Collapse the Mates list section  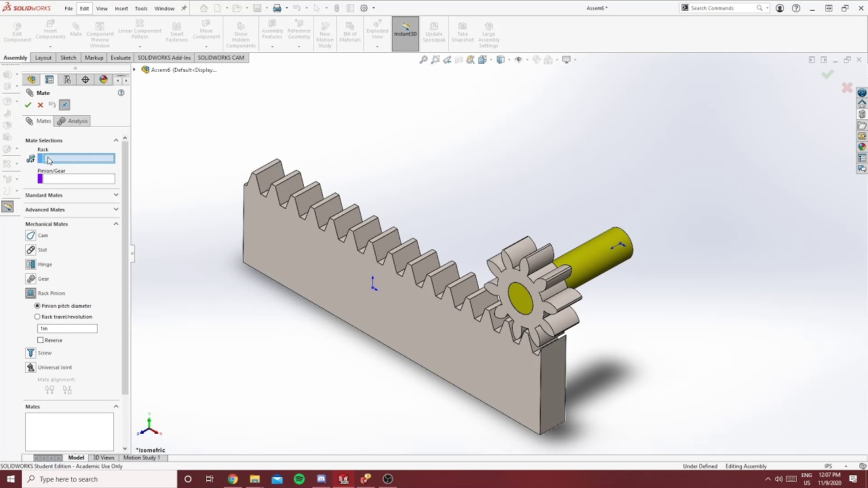[116, 407]
